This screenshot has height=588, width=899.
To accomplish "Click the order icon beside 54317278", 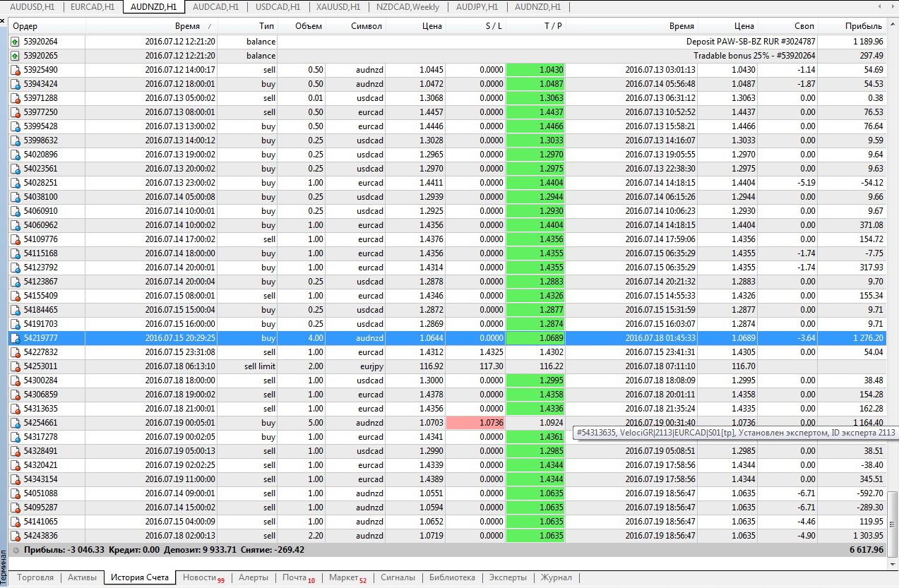I will click(x=15, y=437).
